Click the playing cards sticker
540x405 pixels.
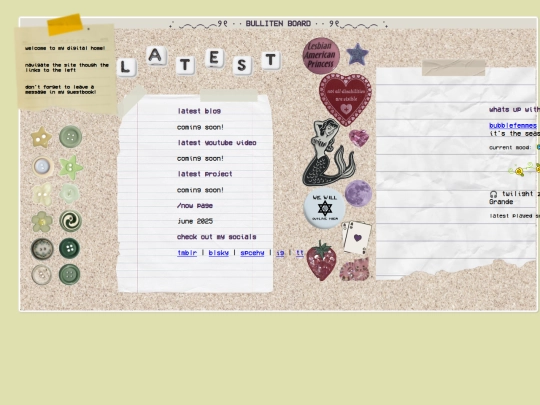tap(356, 238)
